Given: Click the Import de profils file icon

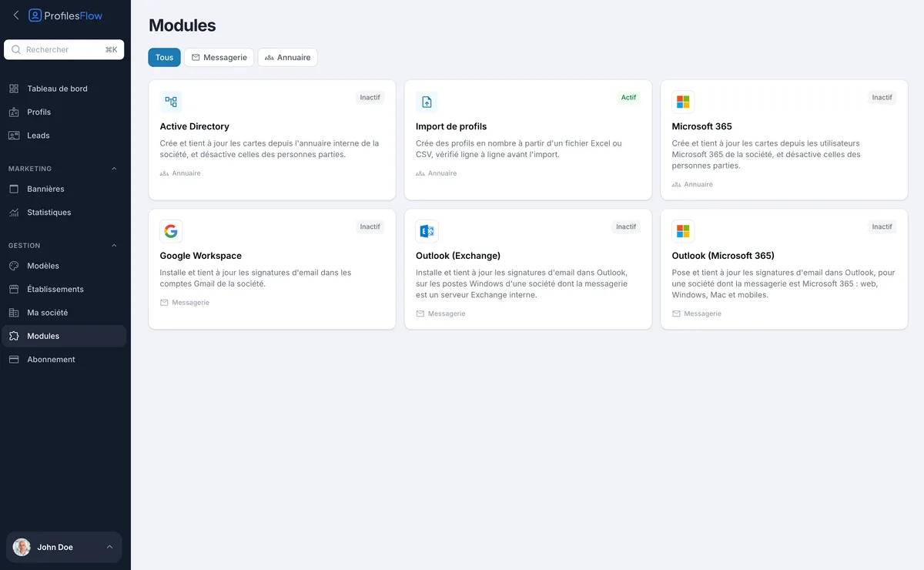Looking at the screenshot, I should pos(427,102).
